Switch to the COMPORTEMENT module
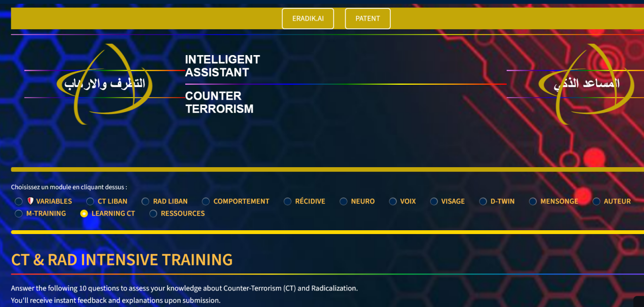644x307 pixels. point(206,202)
